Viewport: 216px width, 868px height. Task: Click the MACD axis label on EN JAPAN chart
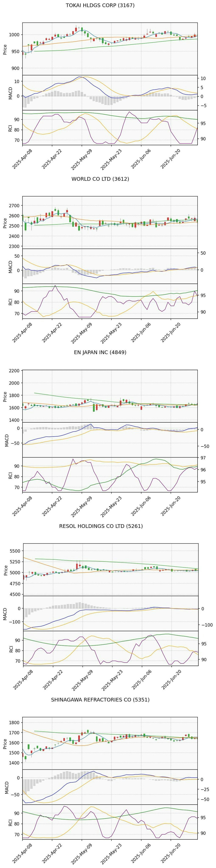[x=7, y=440]
